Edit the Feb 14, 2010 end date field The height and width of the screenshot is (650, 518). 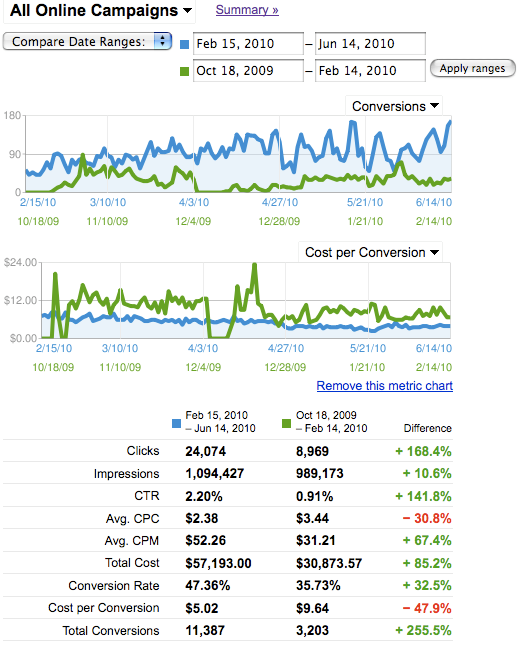[x=370, y=71]
